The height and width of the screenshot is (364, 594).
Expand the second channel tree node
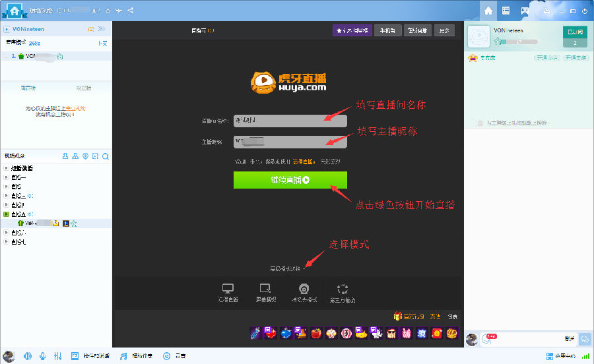[6, 177]
